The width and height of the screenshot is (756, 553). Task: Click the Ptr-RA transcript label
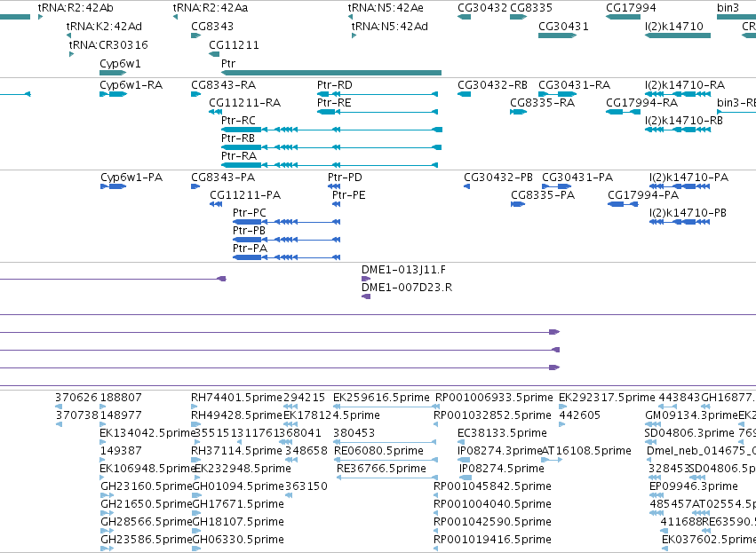coord(239,156)
